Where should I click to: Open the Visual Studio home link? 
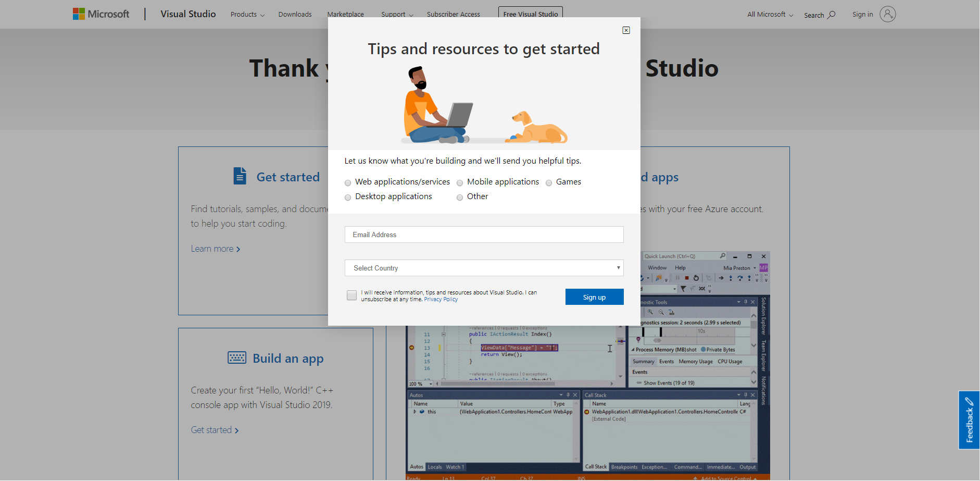[188, 14]
